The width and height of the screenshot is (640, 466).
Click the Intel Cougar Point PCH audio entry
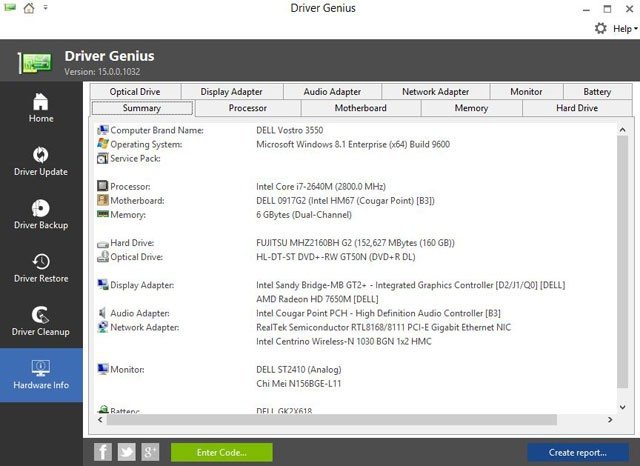378,313
